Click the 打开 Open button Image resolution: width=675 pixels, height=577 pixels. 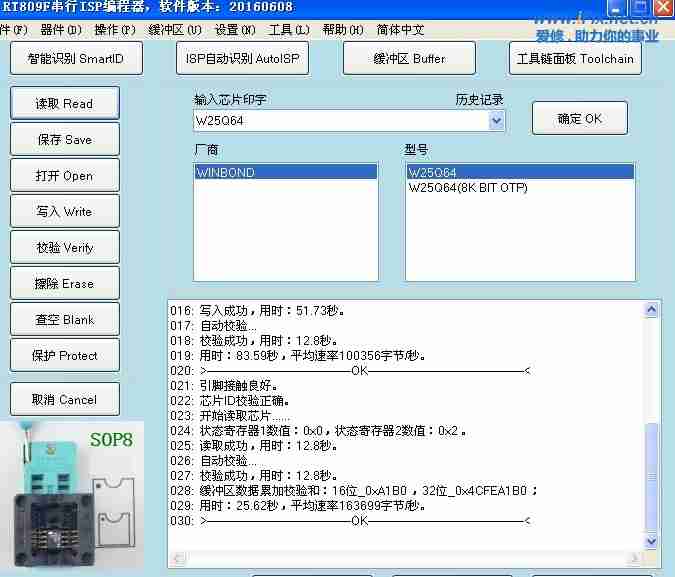coord(65,175)
